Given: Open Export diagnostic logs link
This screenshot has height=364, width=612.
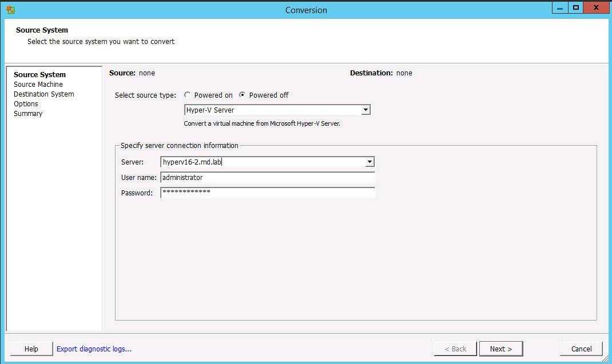Looking at the screenshot, I should (94, 349).
